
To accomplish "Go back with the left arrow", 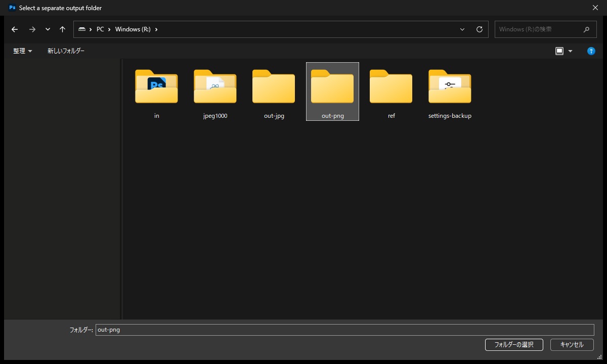I will coord(15,29).
